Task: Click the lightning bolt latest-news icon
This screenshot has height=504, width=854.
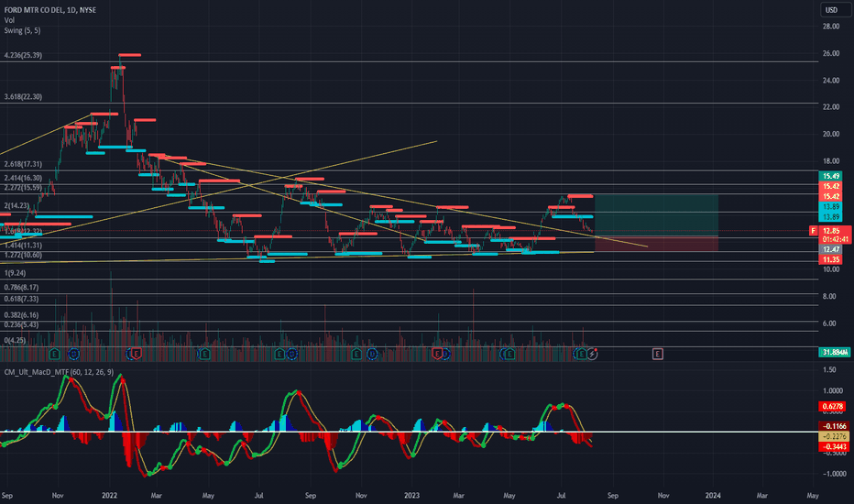Action: (592, 354)
